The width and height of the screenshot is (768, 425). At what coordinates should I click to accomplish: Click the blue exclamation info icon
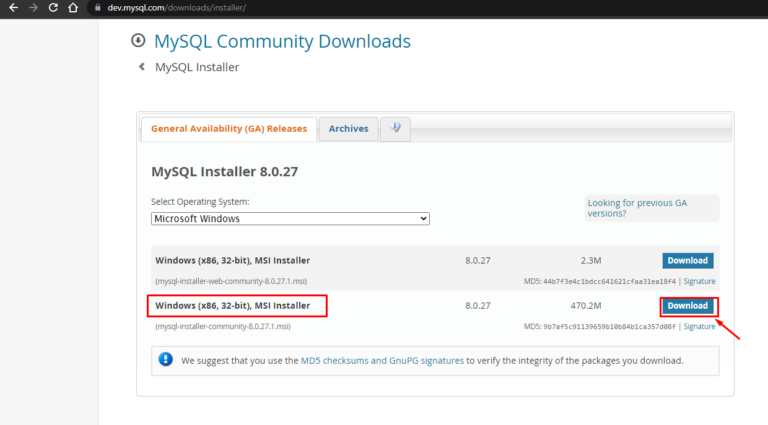pyautogui.click(x=166, y=359)
